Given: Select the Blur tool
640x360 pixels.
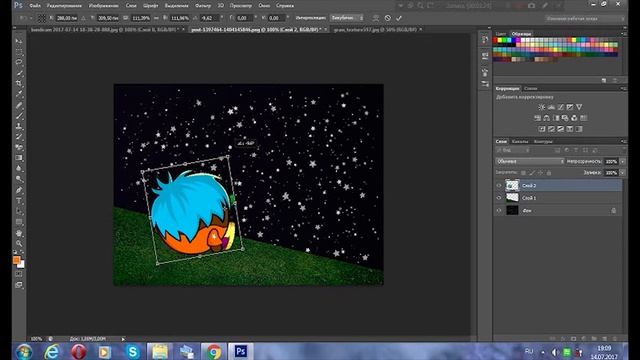Looking at the screenshot, I should (x=19, y=169).
